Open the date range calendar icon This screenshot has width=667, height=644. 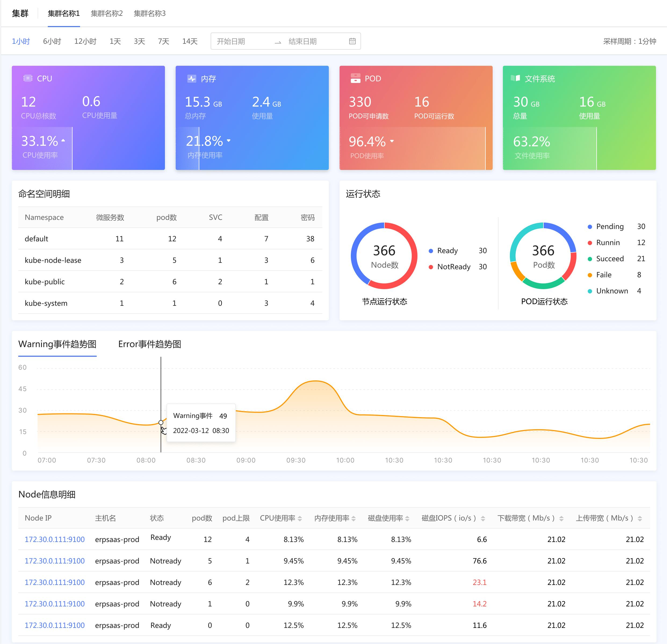coord(352,41)
